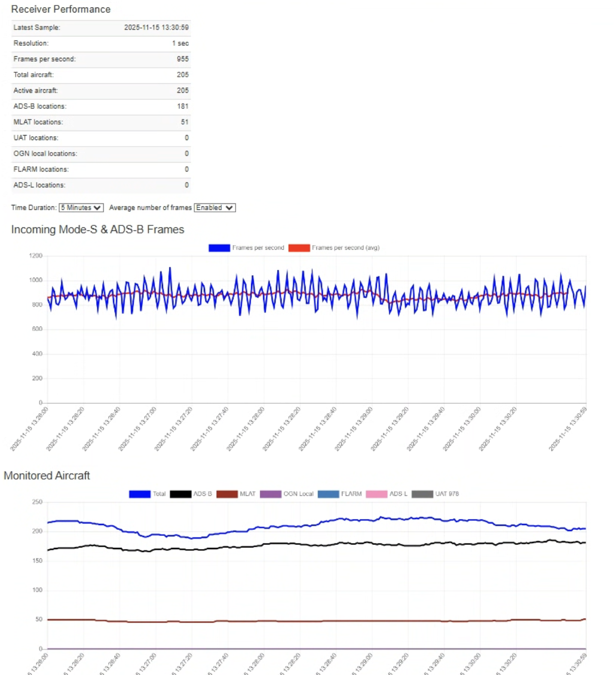Click the 1200 y-axis label on the frames chart

coord(35,256)
